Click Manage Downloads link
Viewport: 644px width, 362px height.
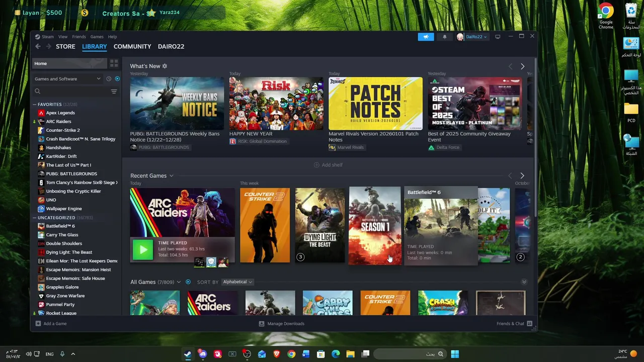click(286, 324)
